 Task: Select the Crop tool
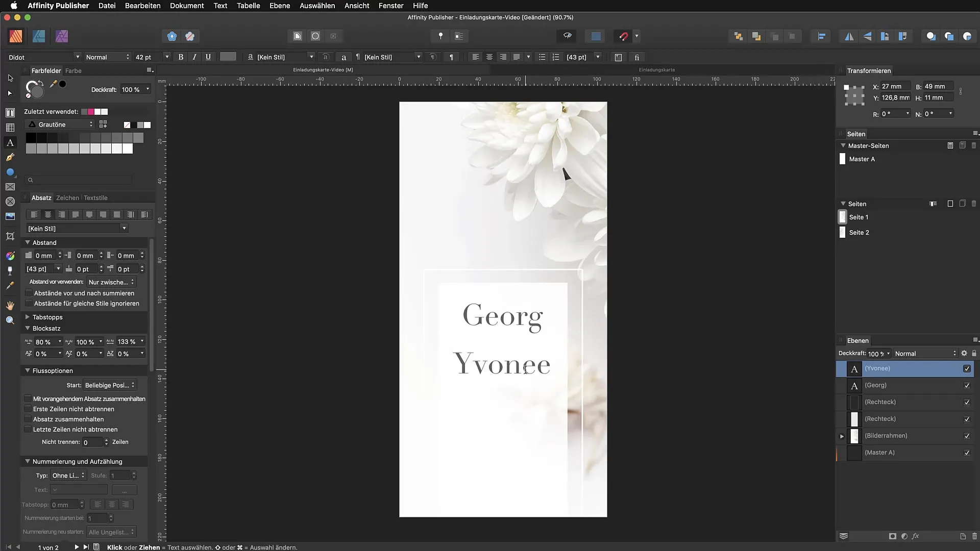point(10,236)
